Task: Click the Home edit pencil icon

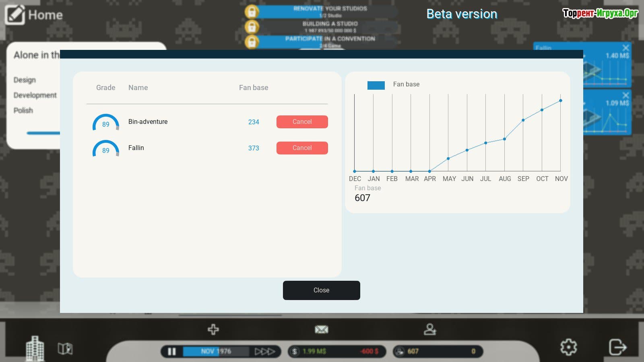Action: (x=15, y=15)
